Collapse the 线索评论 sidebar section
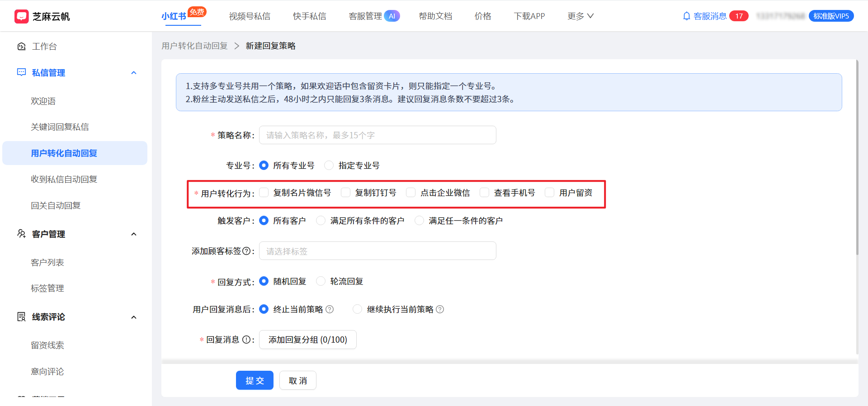868x406 pixels. pos(134,317)
